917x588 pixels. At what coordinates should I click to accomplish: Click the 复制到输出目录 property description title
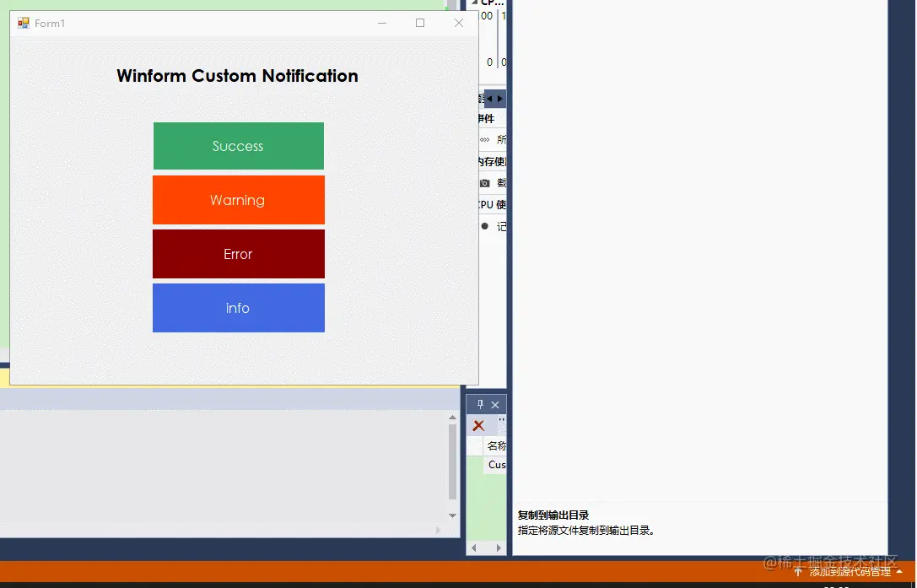(x=553, y=515)
